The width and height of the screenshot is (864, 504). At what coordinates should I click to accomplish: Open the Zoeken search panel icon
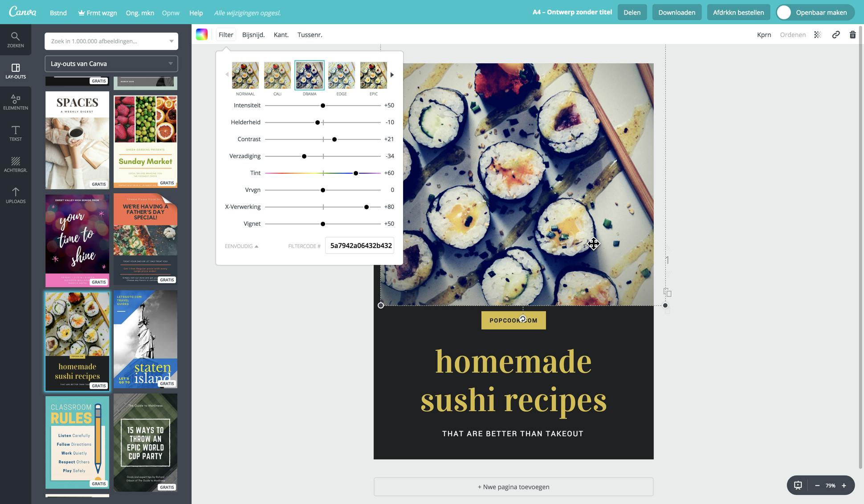(15, 39)
